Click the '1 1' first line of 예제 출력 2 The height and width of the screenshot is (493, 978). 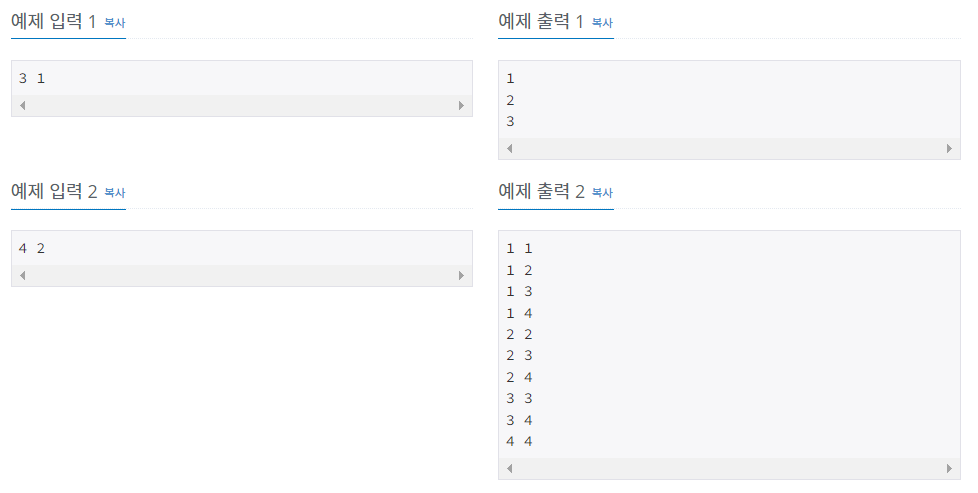coord(519,248)
